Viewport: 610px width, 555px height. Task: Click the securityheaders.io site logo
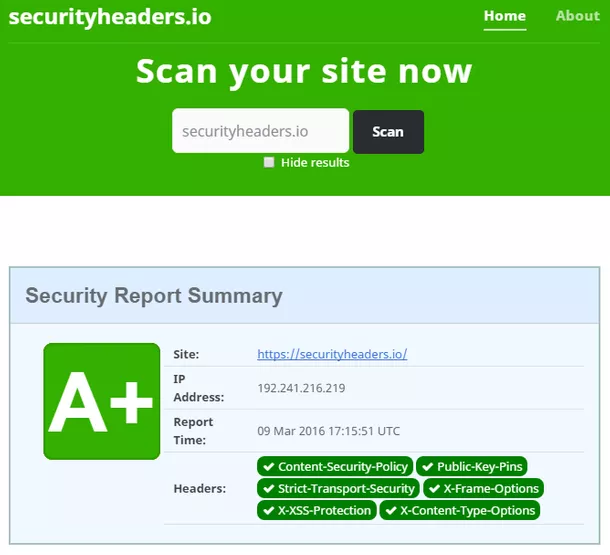tap(110, 17)
